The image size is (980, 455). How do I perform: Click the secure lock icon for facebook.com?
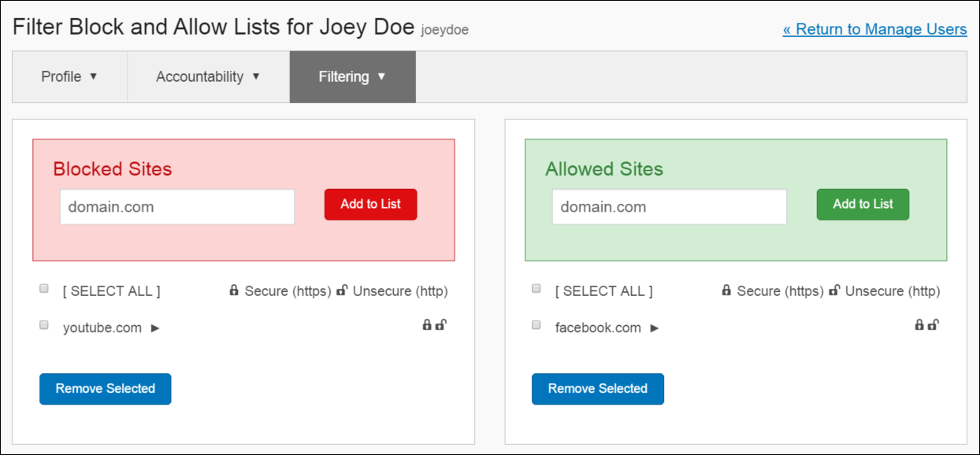pyautogui.click(x=919, y=324)
